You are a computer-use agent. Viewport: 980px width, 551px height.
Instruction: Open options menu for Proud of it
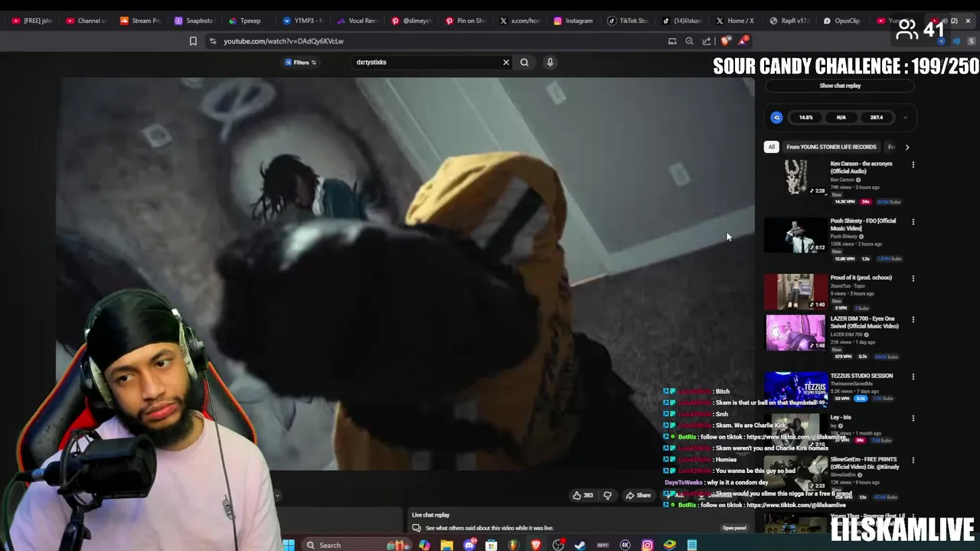pos(913,279)
